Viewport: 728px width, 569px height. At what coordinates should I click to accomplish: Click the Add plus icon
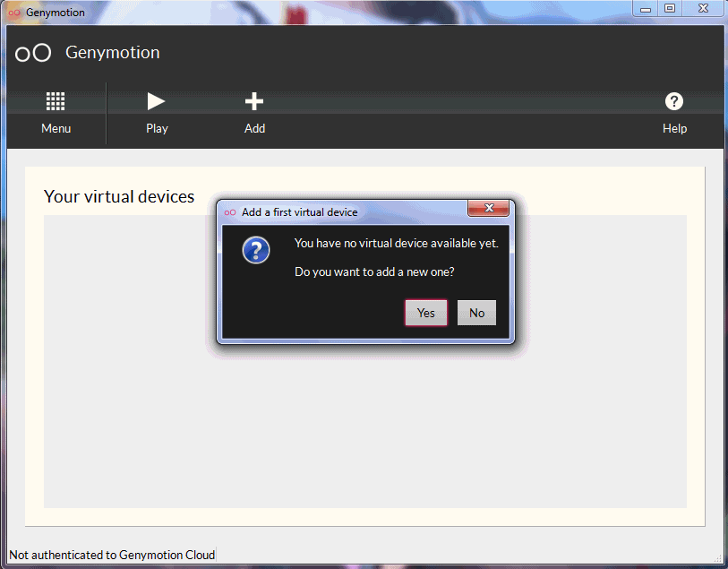pyautogui.click(x=254, y=101)
